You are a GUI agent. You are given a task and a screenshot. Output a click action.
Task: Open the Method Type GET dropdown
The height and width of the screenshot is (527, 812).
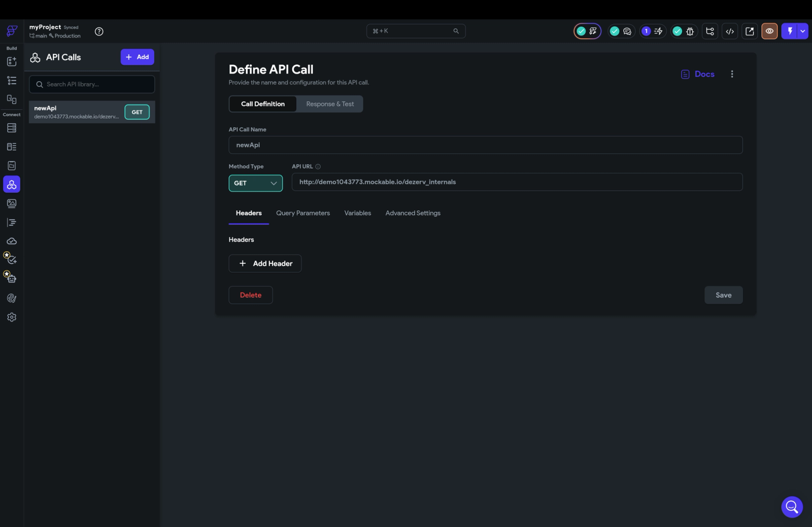pyautogui.click(x=256, y=183)
